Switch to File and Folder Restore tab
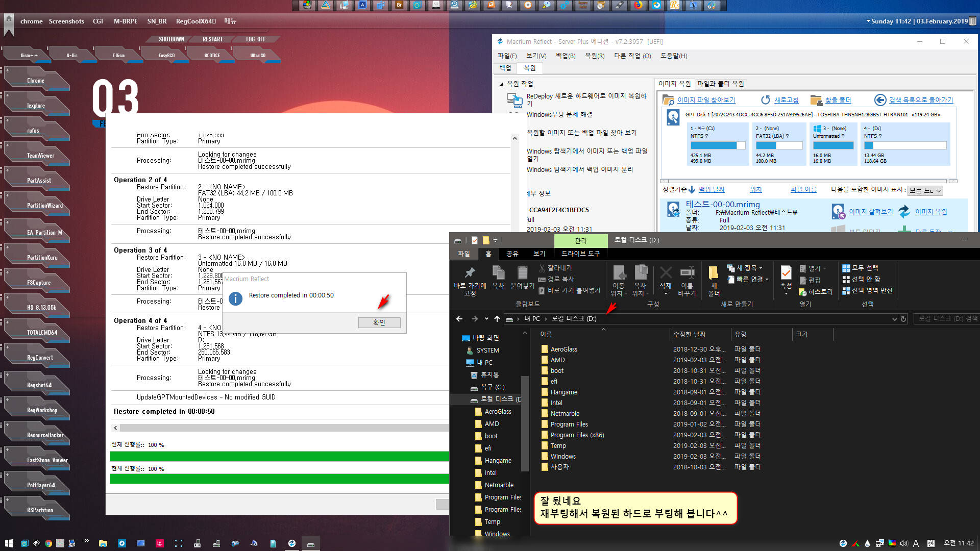980x551 pixels. [x=720, y=84]
